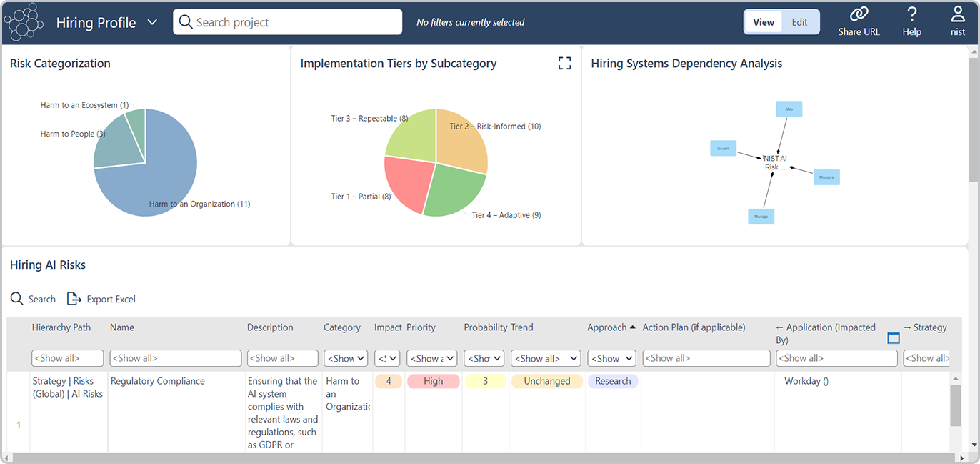Open the Help question mark icon

point(911,14)
